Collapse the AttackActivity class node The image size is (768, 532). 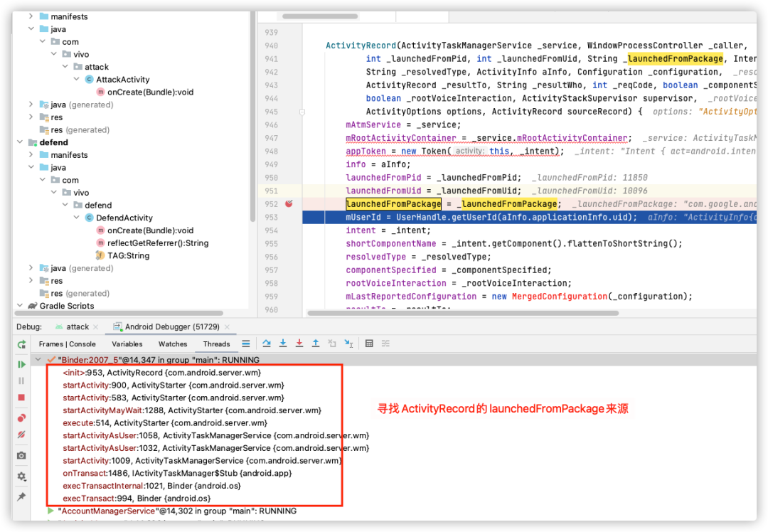76,80
